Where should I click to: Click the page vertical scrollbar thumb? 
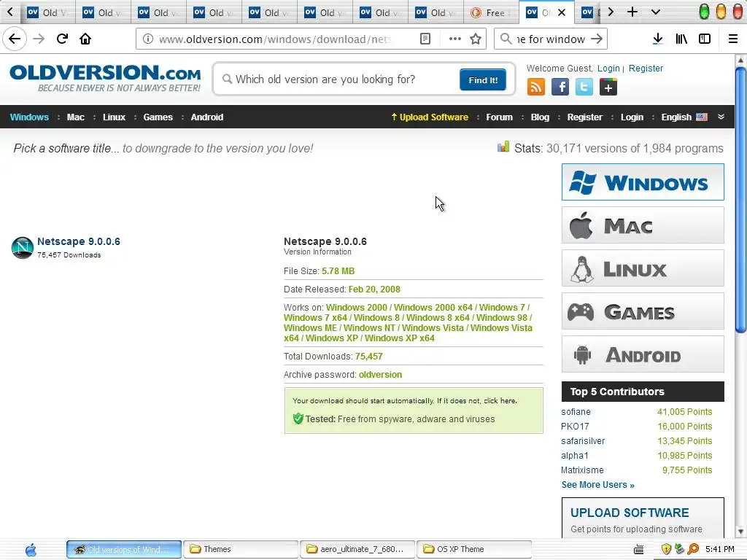pyautogui.click(x=740, y=200)
